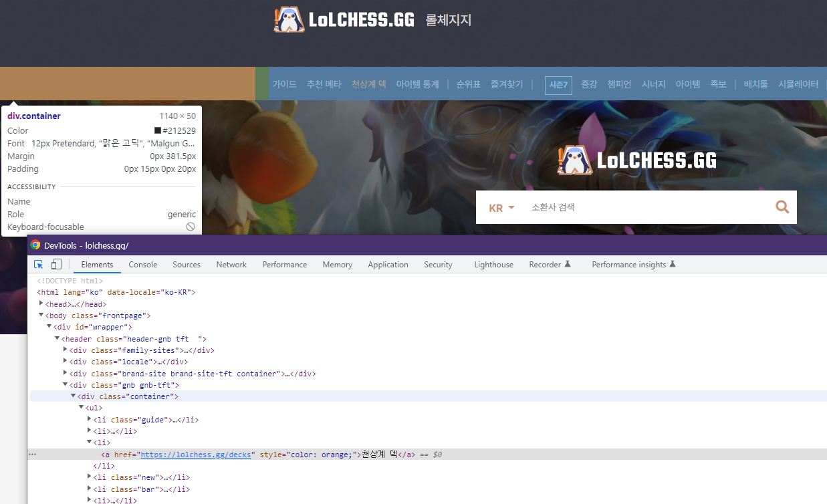Select the html lang="ko" element line
827x504 pixels.
pos(116,292)
